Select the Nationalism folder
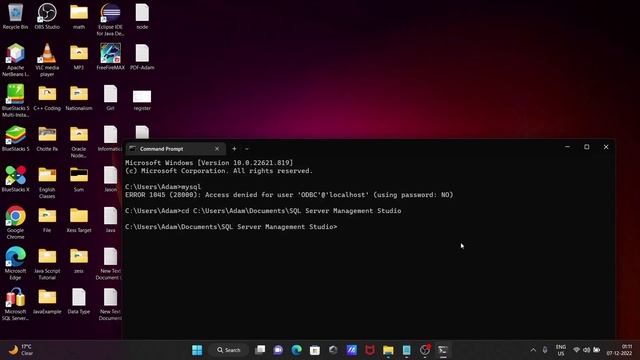640x360 pixels. point(79,98)
